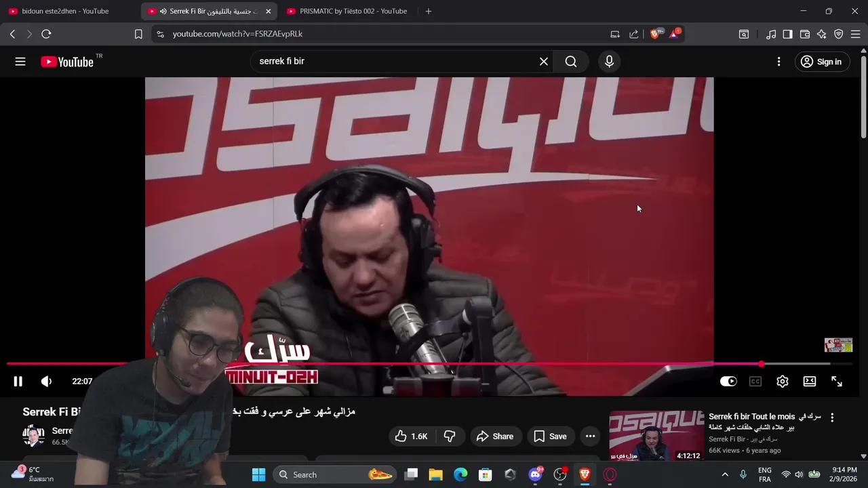
Task: Like the video with 1.6K likes
Action: [412, 436]
